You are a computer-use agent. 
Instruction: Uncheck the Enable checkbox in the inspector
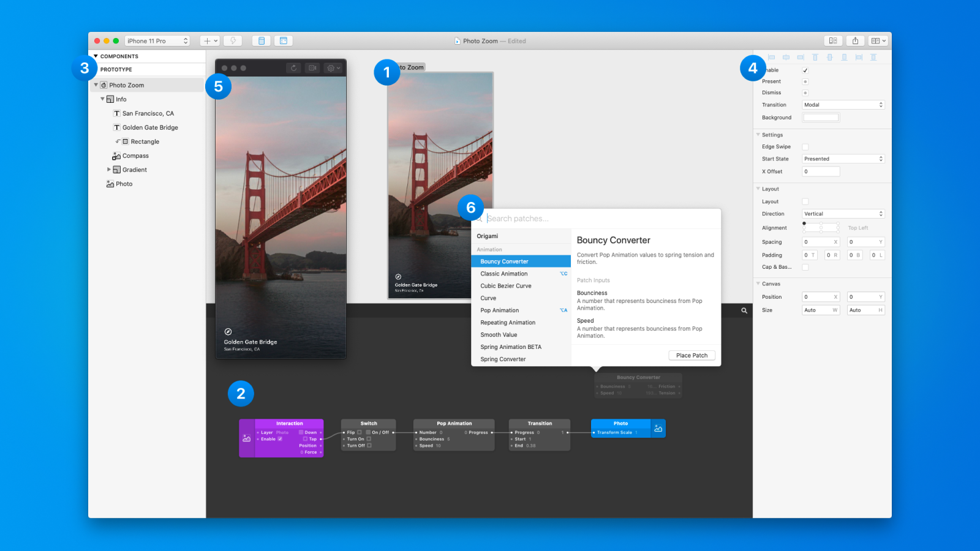tap(805, 70)
